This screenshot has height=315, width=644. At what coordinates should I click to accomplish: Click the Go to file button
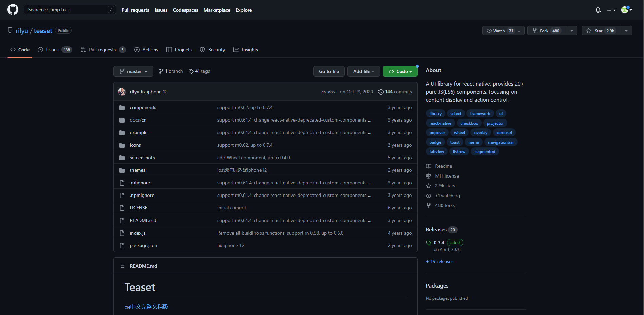[329, 71]
